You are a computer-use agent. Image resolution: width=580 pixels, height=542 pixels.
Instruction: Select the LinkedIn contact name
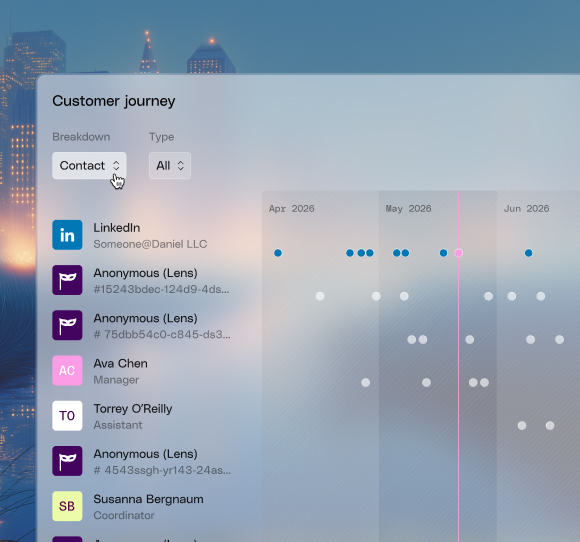pos(117,228)
